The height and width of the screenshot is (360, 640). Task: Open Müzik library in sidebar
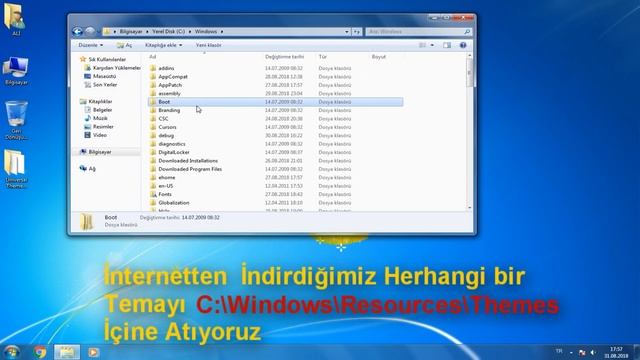pyautogui.click(x=96, y=118)
